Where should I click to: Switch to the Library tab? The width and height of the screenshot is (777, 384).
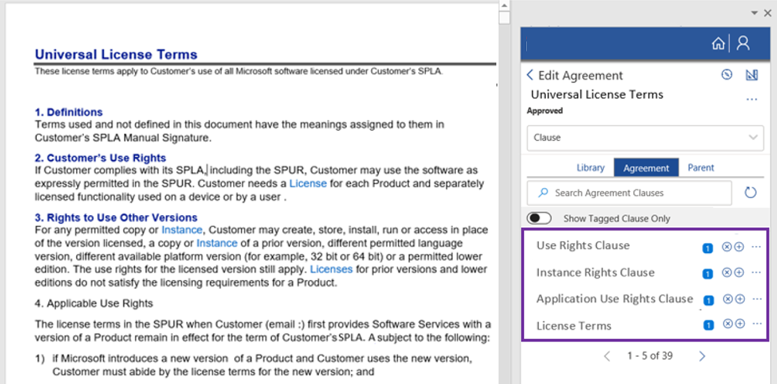590,167
